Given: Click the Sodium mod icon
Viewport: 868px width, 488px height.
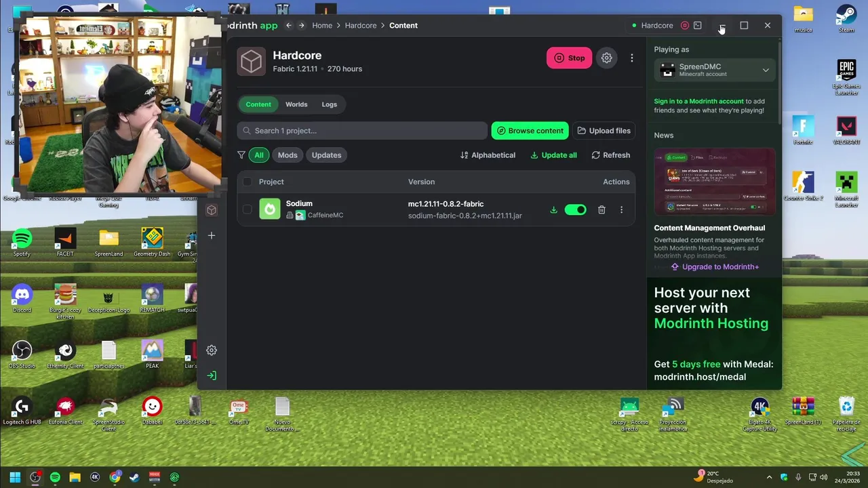Looking at the screenshot, I should (270, 209).
